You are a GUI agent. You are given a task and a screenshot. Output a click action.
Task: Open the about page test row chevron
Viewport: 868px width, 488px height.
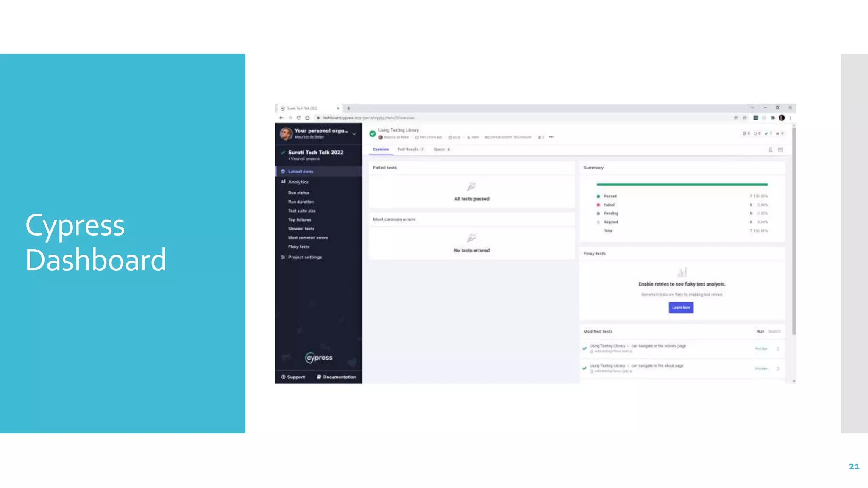[778, 369]
